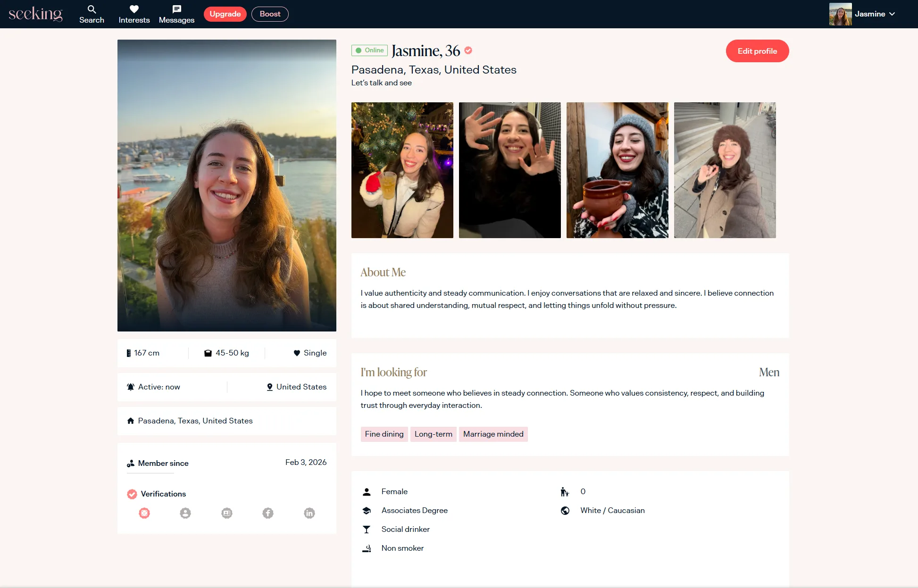Select the Fine dining tag
Screen dimensions: 918x588
(x=384, y=434)
